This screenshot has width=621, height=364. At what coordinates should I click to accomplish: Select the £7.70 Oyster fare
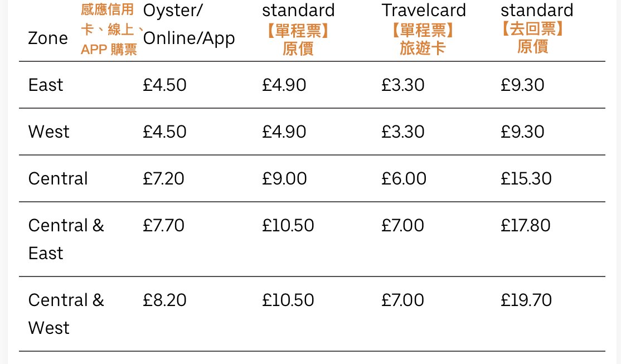[163, 225]
